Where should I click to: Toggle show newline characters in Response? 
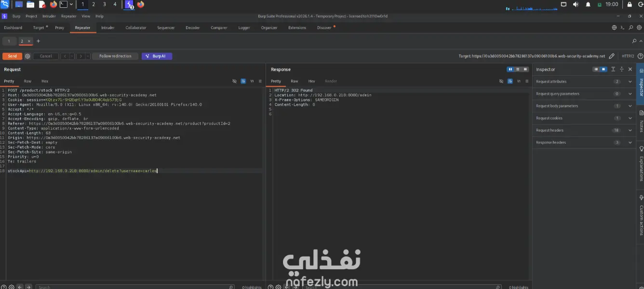click(519, 81)
